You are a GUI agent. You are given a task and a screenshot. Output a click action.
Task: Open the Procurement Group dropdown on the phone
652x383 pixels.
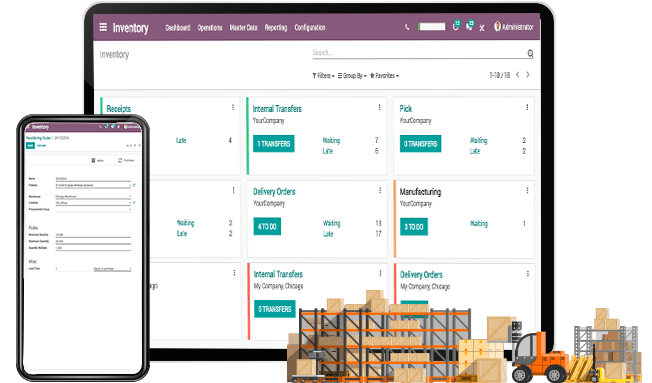coord(93,210)
